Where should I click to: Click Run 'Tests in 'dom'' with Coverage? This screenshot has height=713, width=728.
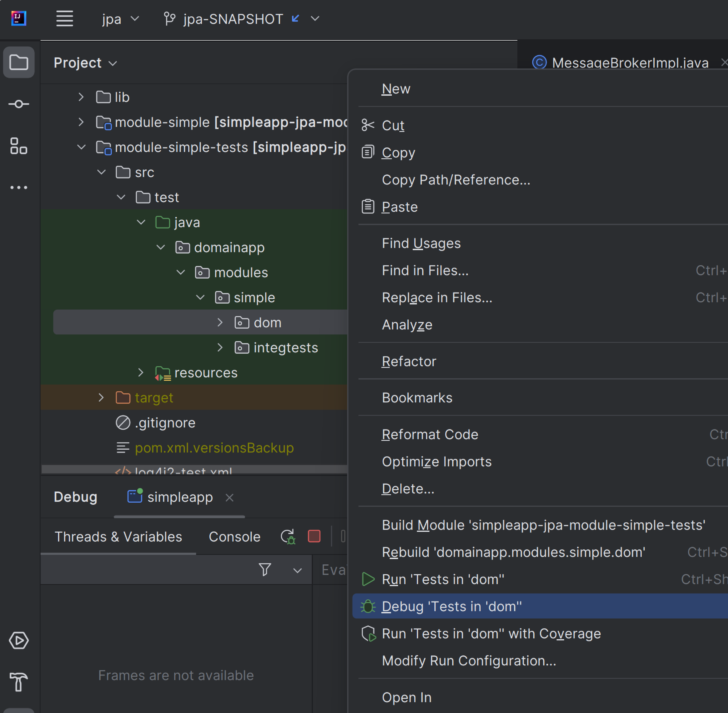click(491, 634)
